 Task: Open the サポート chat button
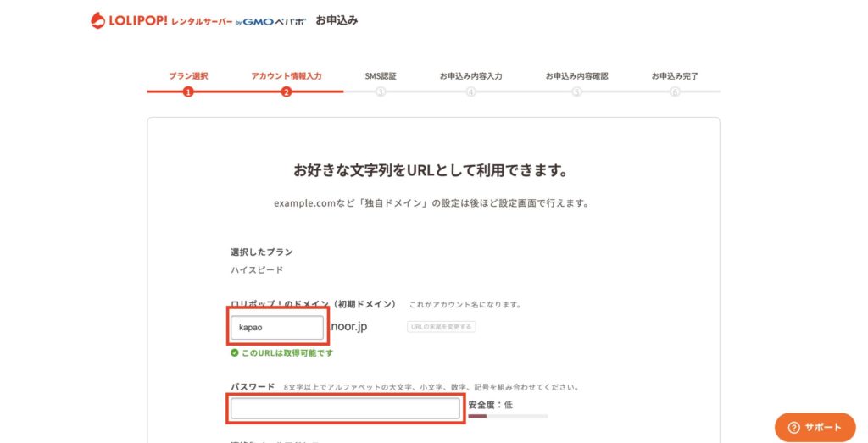815,428
